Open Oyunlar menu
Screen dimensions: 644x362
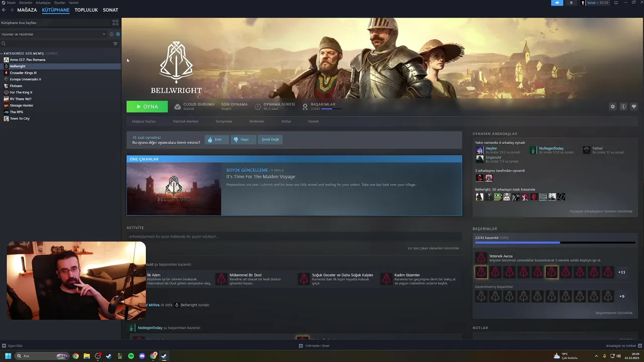click(x=59, y=3)
